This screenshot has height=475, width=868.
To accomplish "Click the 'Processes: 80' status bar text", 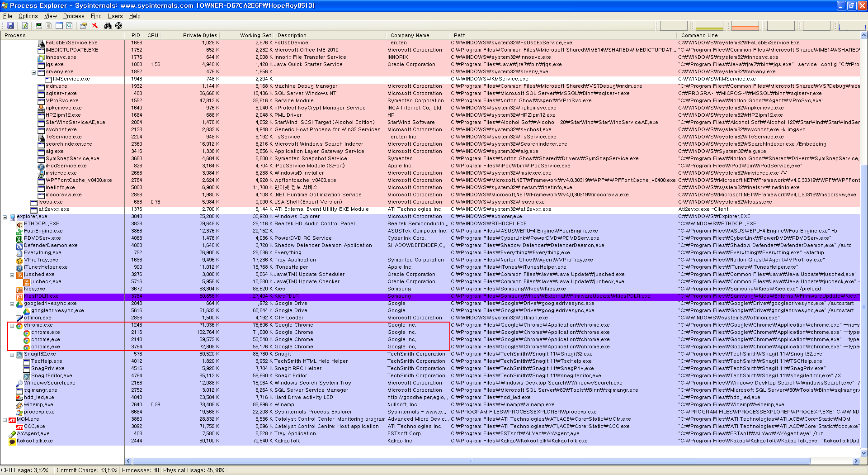I will (x=140, y=470).
